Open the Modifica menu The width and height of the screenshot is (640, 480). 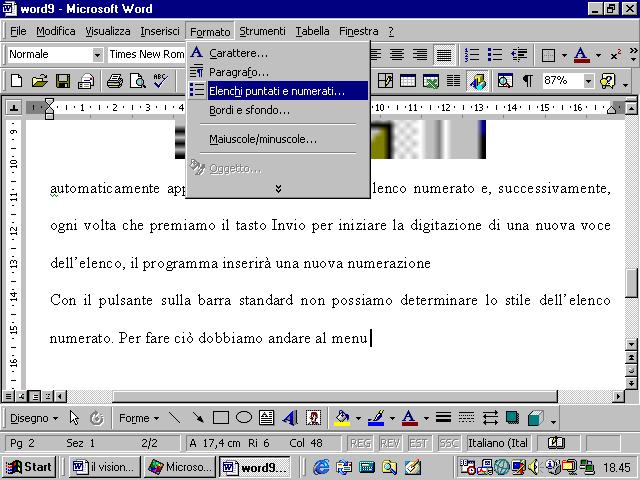pyautogui.click(x=56, y=31)
